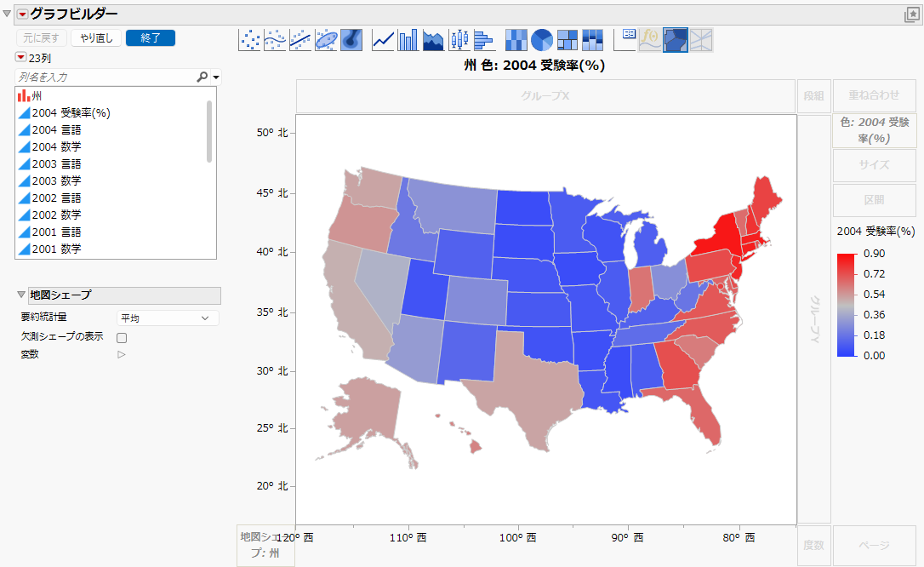Image resolution: width=924 pixels, height=567 pixels.
Task: Select the Heatmap element icon
Action: [516, 40]
